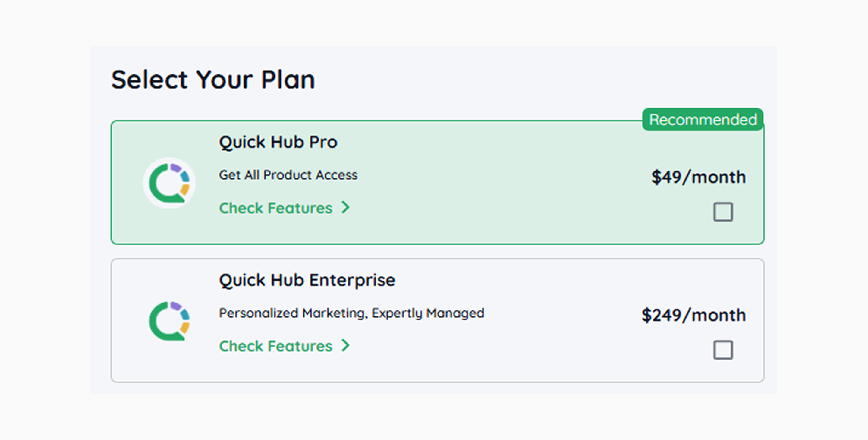The height and width of the screenshot is (440, 868).
Task: Click the $249/month price label
Action: (x=693, y=315)
